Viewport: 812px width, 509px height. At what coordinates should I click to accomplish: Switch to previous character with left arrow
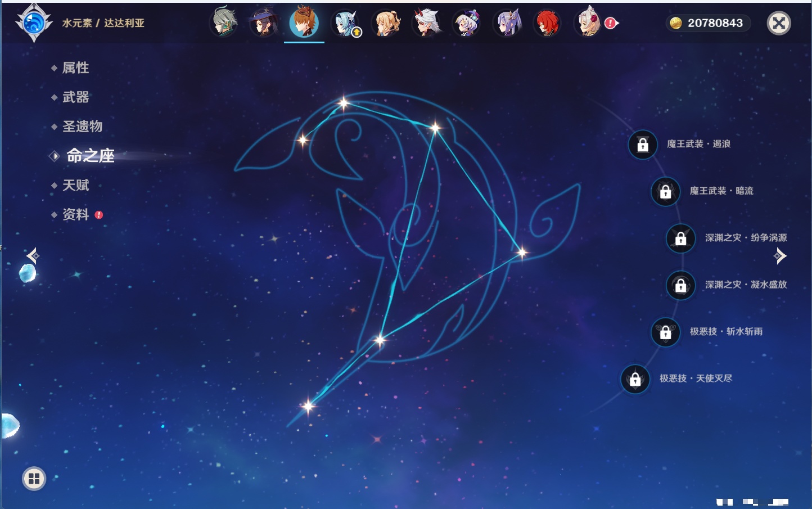click(x=33, y=256)
